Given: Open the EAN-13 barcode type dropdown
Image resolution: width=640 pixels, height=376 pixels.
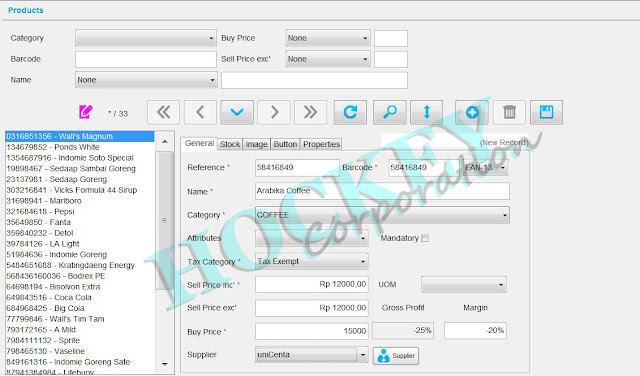Looking at the screenshot, I should (x=486, y=167).
